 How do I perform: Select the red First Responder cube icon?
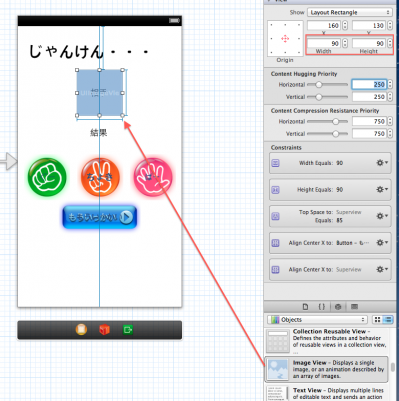coord(104,330)
